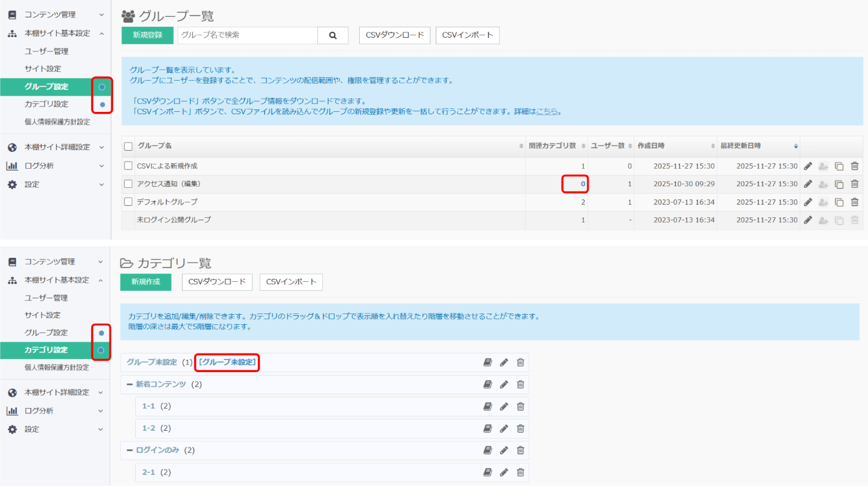
Task: Check the CSVによる新規作成 group checkbox
Action: 128,166
